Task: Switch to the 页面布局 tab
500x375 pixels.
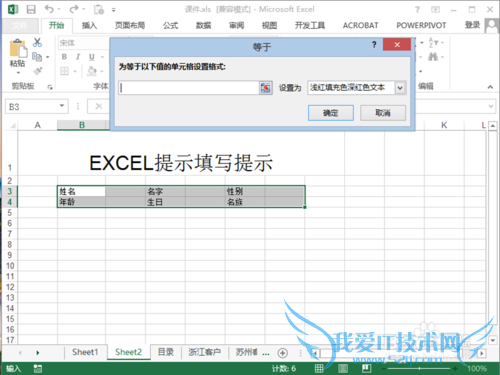Action: tap(130, 26)
